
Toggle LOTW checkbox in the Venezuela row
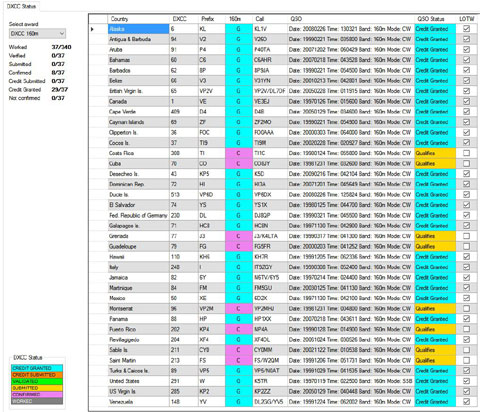pos(467,402)
